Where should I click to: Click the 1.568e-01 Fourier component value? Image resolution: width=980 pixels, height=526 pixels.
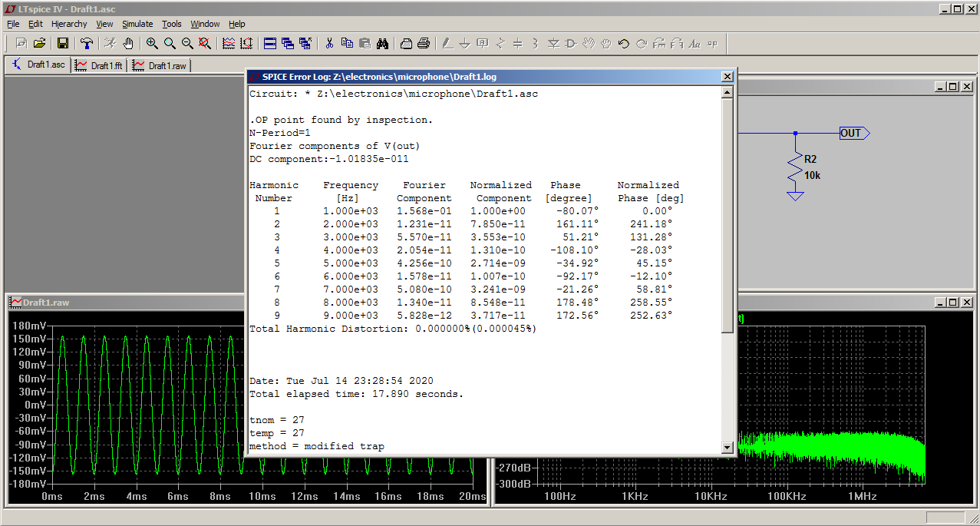[x=424, y=211]
